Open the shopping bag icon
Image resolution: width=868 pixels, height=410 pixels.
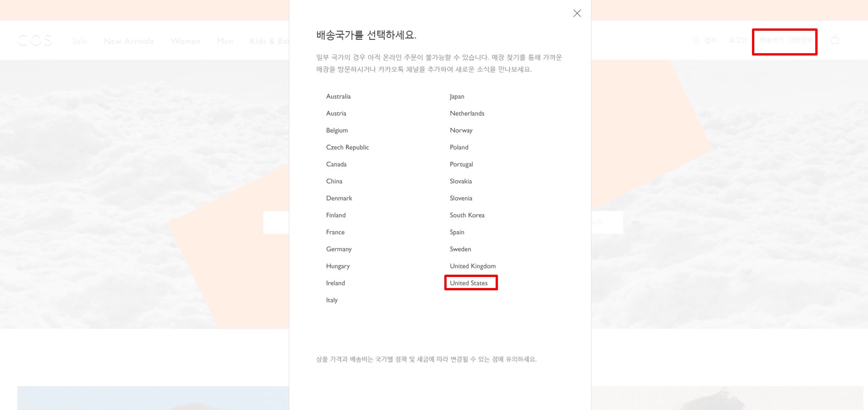pyautogui.click(x=835, y=40)
